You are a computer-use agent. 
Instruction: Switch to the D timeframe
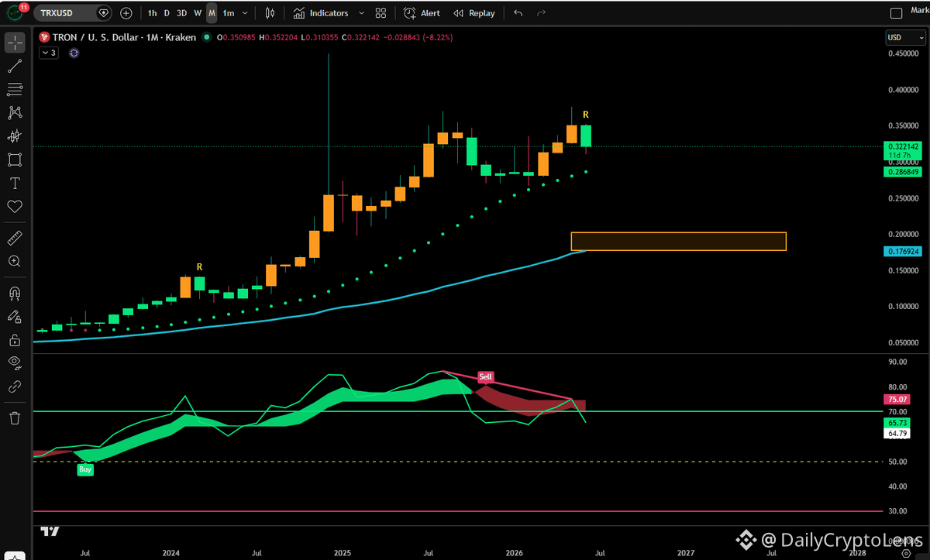tap(167, 13)
